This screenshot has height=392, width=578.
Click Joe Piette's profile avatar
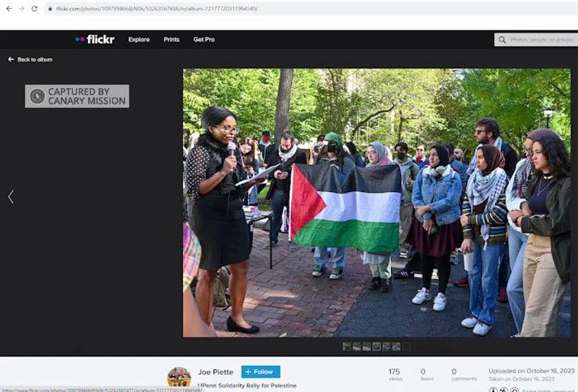[179, 377]
